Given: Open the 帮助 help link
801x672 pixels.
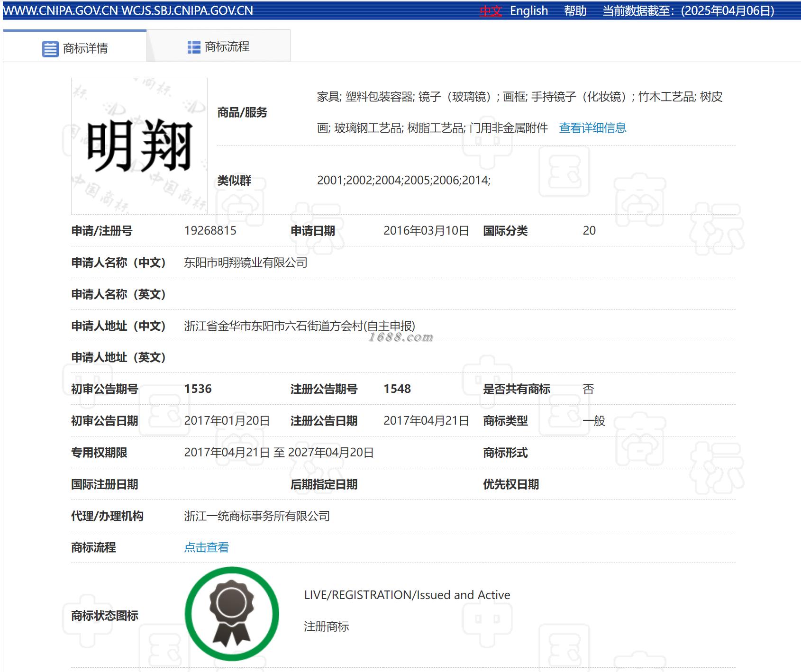Looking at the screenshot, I should 575,11.
